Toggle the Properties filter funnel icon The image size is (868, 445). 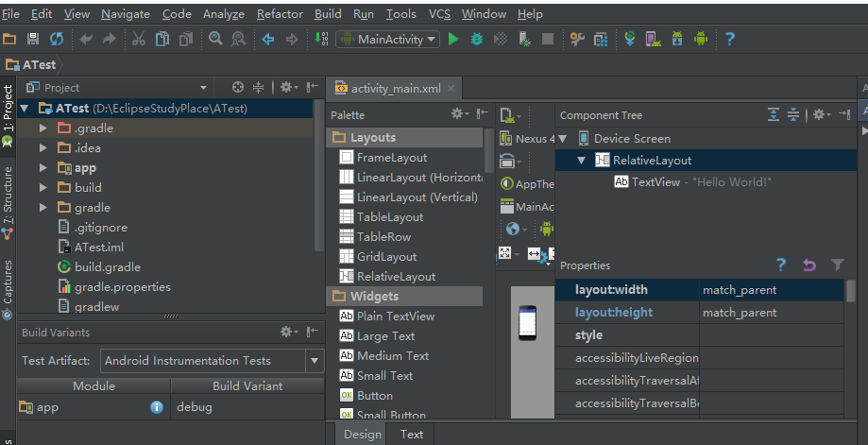point(838,265)
